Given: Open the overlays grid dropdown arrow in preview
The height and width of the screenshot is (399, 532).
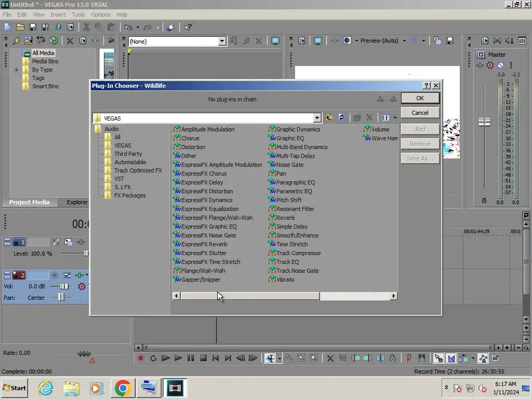Looking at the screenshot, I should pyautogui.click(x=423, y=41).
